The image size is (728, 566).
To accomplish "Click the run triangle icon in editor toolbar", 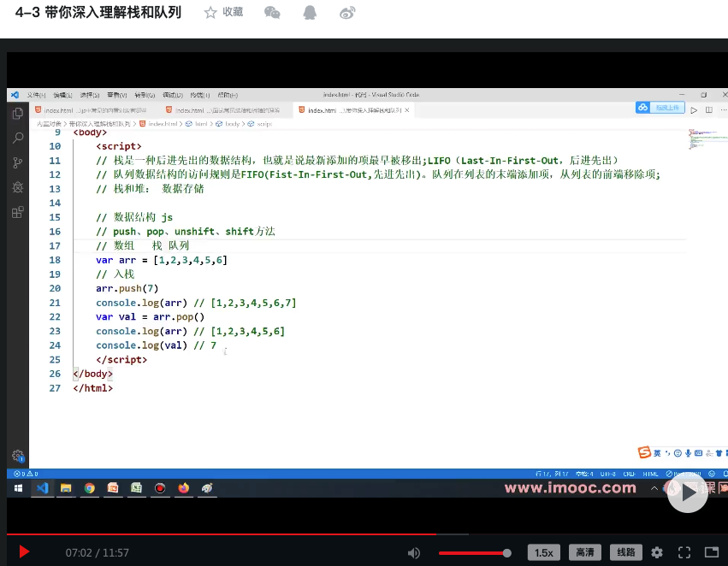I will 694,110.
